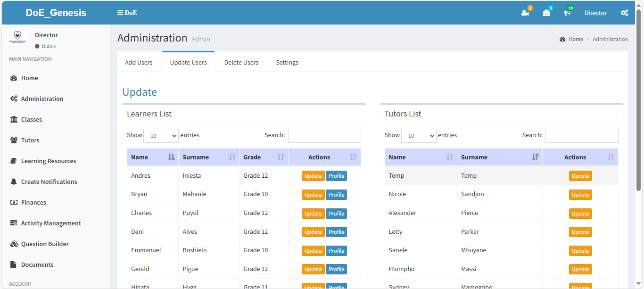The width and height of the screenshot is (644, 289).
Task: Click in the Learners List Search field
Action: click(x=324, y=135)
